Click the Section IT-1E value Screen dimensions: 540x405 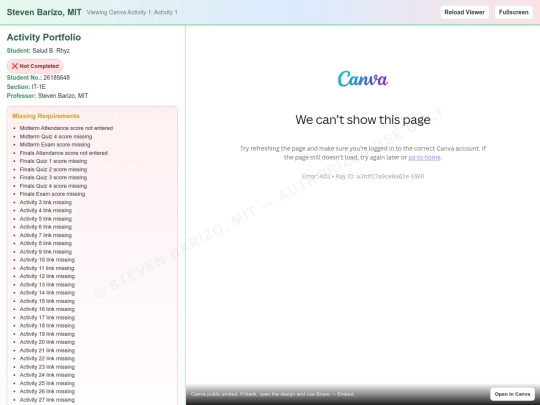tap(39, 87)
